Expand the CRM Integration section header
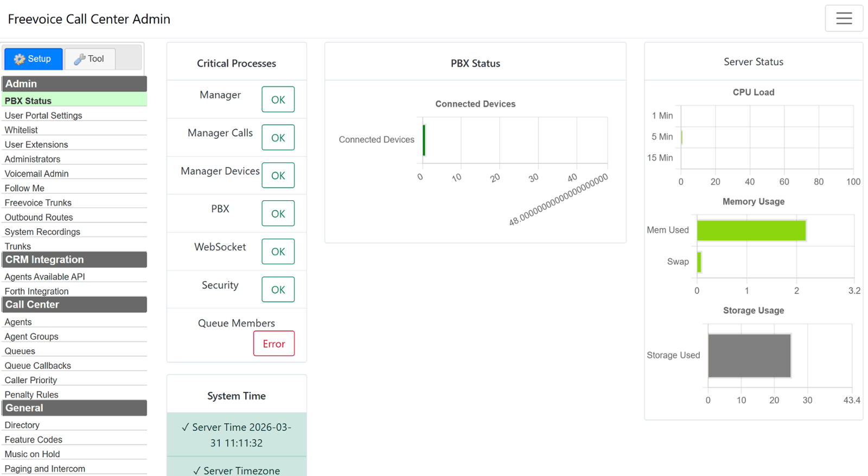This screenshot has height=476, width=868. (x=74, y=259)
